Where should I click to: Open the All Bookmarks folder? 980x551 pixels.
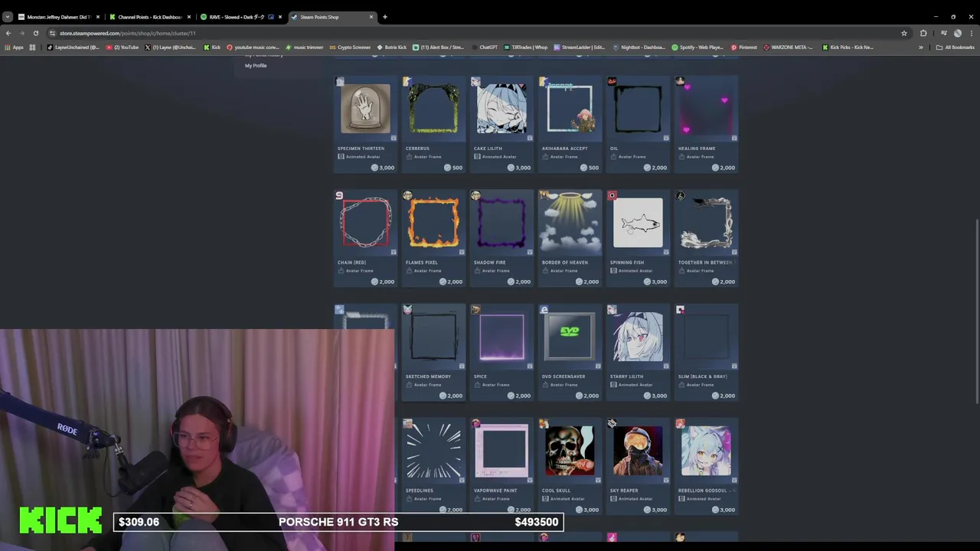[955, 47]
